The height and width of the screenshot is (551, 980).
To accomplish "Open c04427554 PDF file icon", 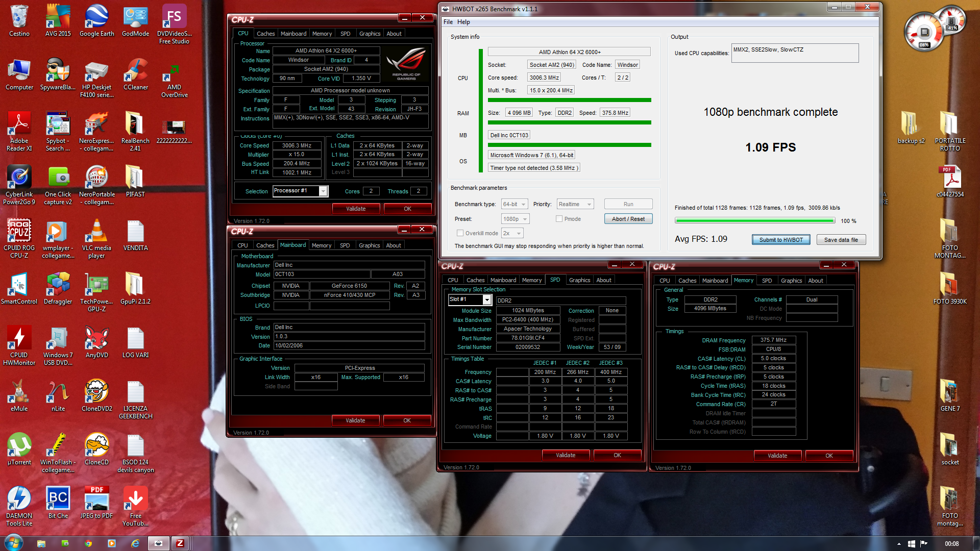I will coord(950,182).
